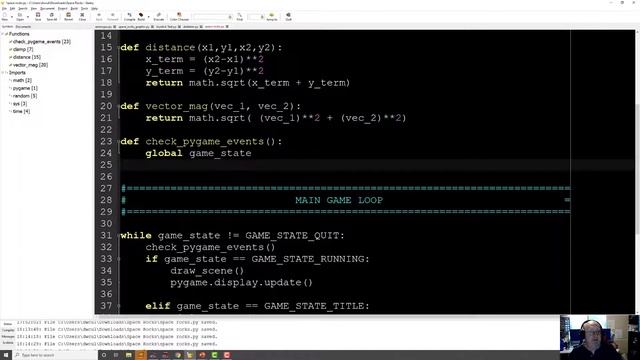Open a file via the Open toolbar icon
Image resolution: width=640 pixels, height=360 pixels.
(20, 16)
